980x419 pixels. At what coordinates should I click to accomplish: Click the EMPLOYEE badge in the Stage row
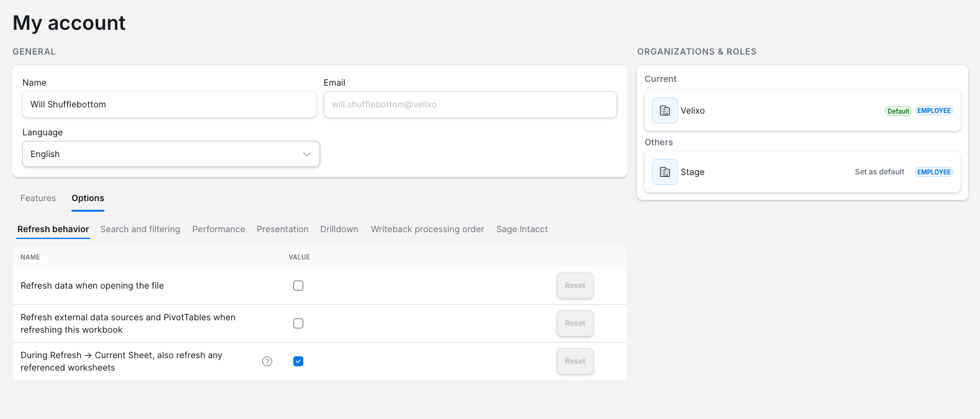(x=934, y=172)
